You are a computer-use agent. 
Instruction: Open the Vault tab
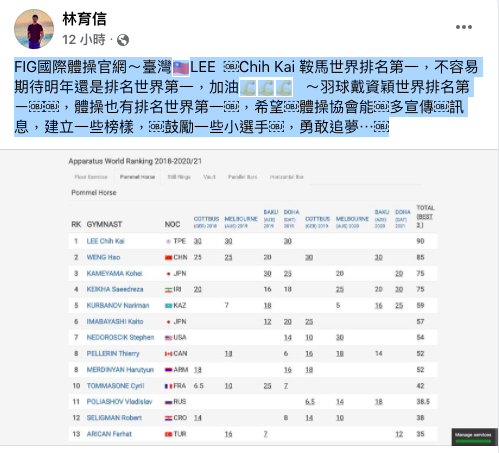(x=209, y=177)
